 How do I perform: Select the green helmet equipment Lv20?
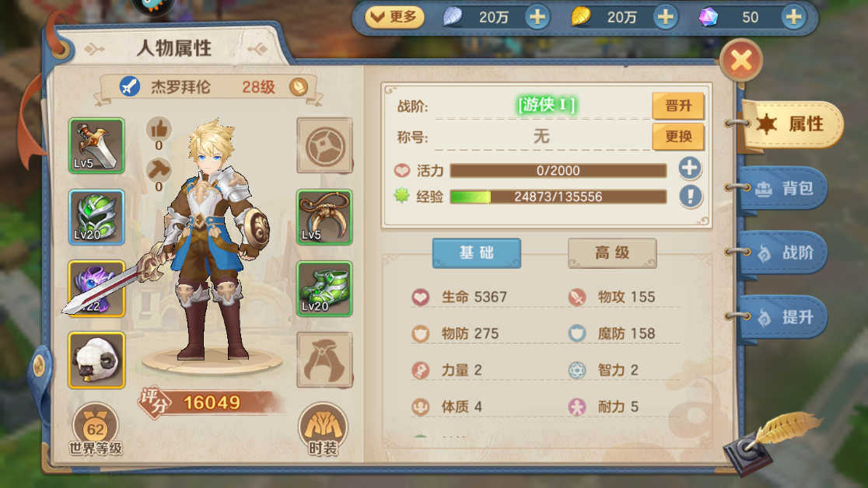pyautogui.click(x=96, y=217)
